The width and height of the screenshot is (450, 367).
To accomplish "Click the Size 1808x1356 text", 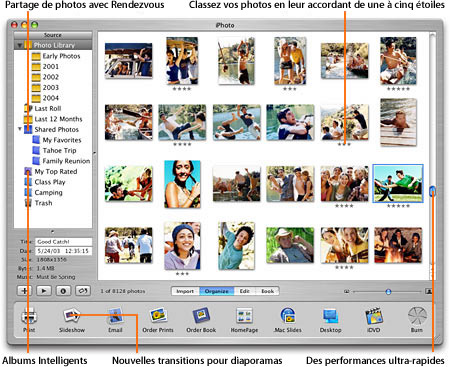I will tap(43, 259).
